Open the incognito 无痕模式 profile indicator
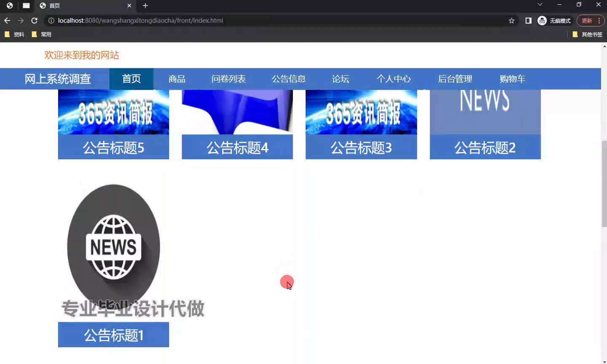Viewport: 607px width, 364px height. click(554, 21)
